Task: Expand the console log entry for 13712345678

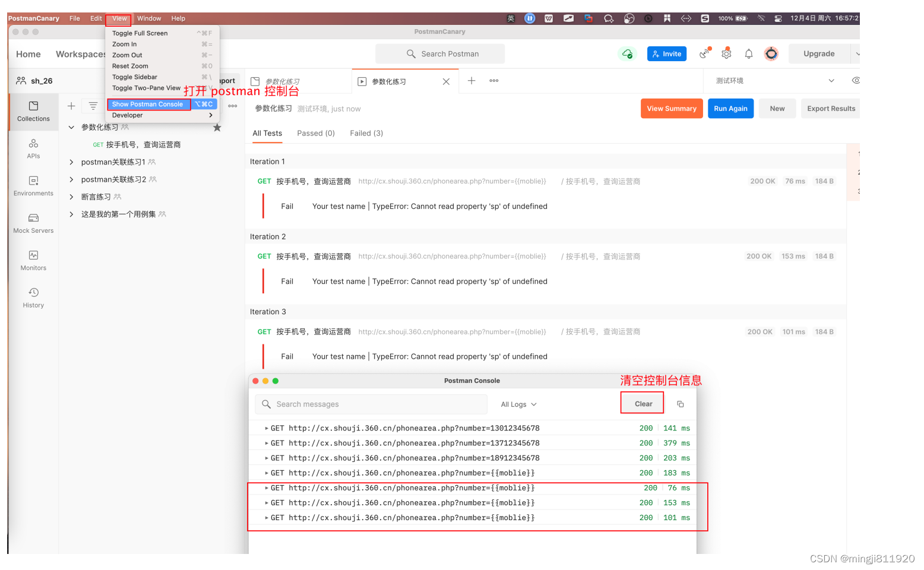Action: point(267,443)
